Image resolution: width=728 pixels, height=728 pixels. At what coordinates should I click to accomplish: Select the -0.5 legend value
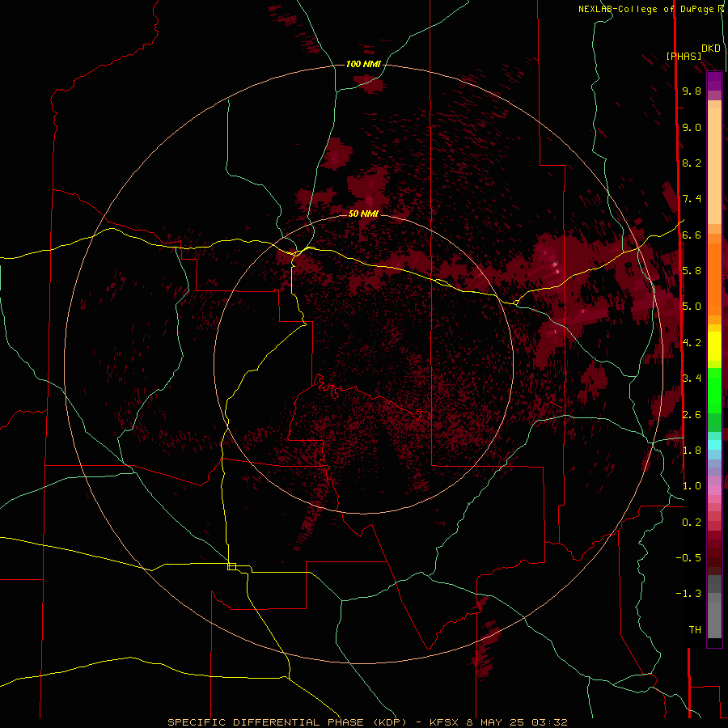[x=688, y=558]
